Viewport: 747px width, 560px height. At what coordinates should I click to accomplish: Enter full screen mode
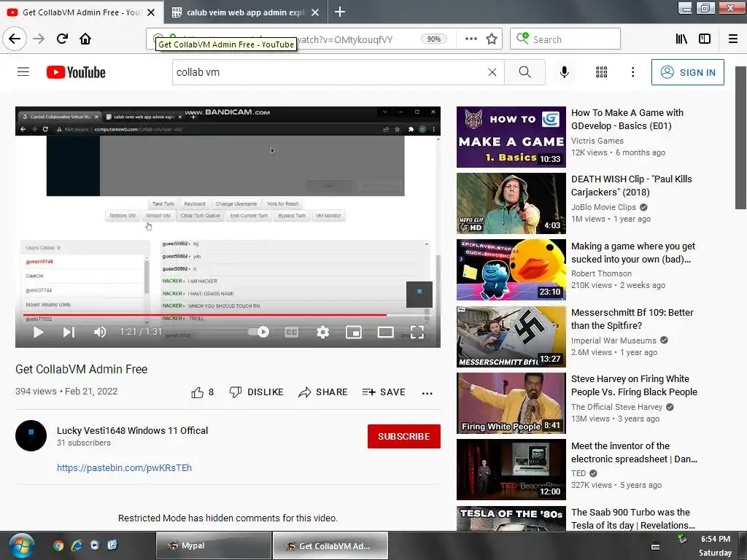[417, 332]
